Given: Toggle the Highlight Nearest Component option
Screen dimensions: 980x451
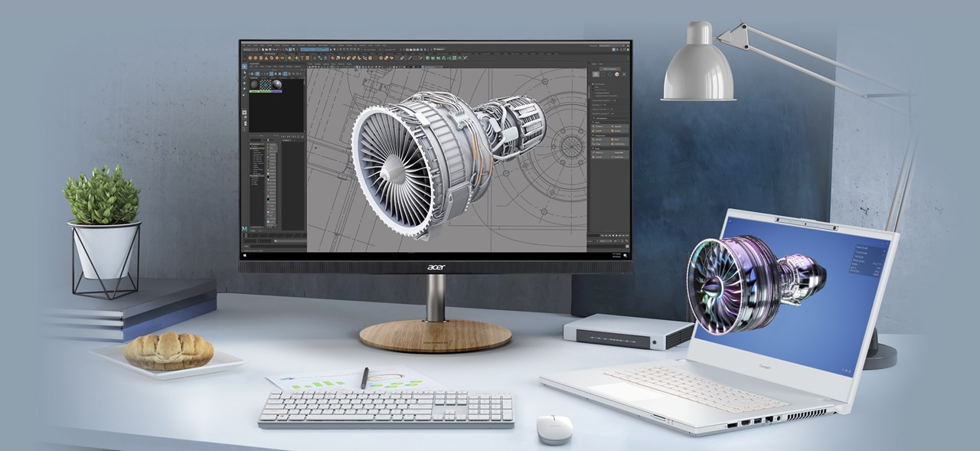Looking at the screenshot, I should pos(594,96).
